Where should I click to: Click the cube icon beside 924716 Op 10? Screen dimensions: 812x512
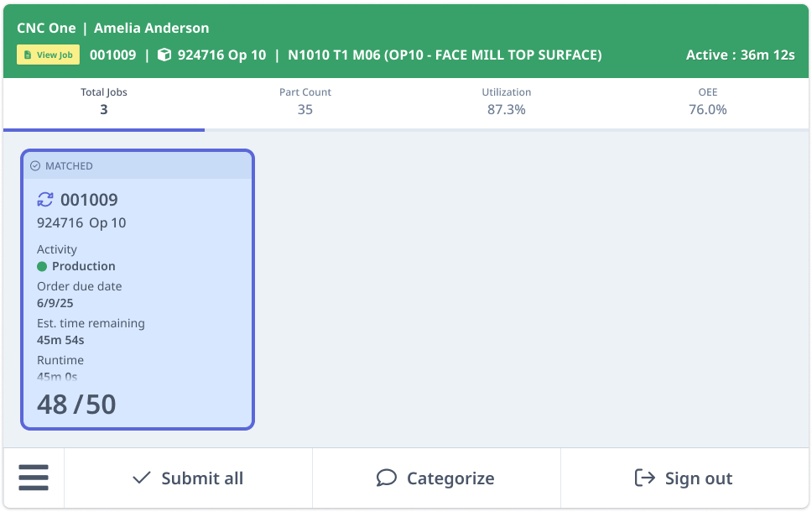pyautogui.click(x=164, y=55)
